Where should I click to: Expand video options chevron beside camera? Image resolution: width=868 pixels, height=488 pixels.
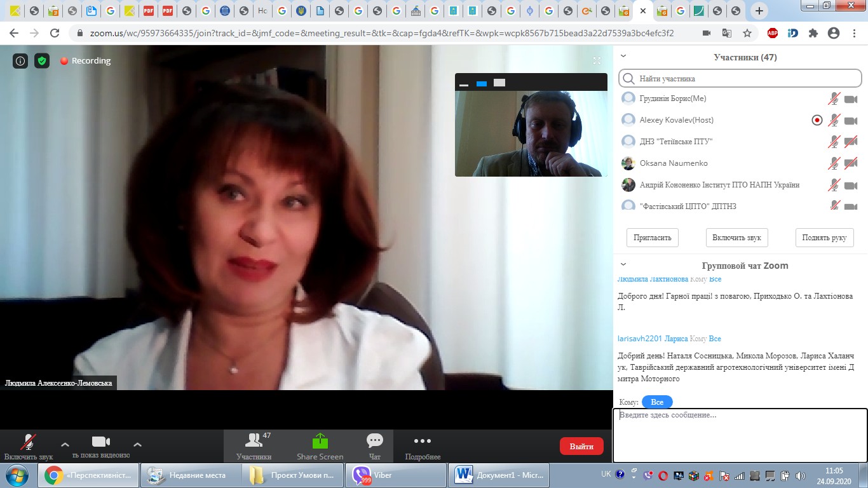(x=137, y=445)
